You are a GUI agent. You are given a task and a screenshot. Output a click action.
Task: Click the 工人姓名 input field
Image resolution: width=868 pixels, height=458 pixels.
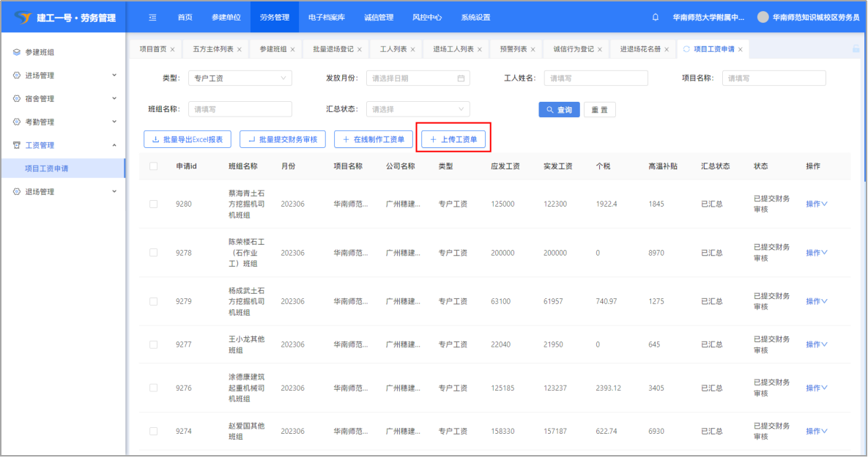[596, 78]
